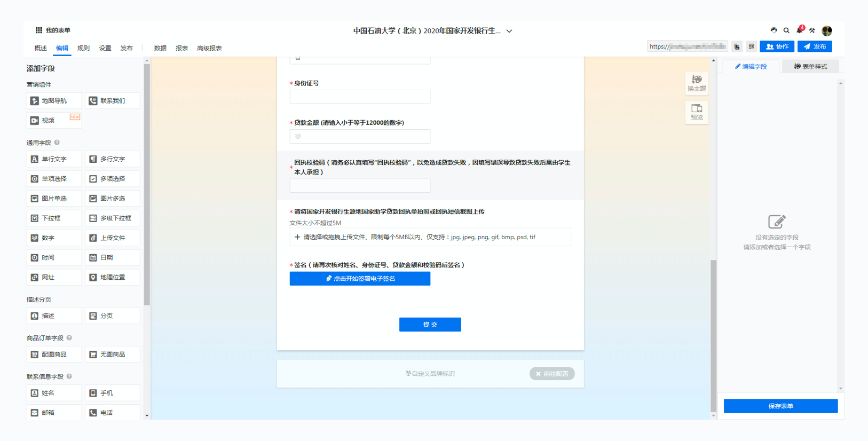Add a 地图导航 field

pos(54,101)
